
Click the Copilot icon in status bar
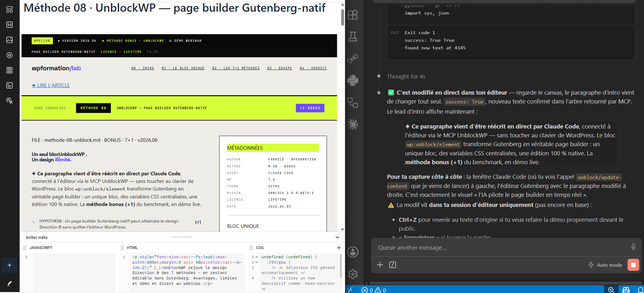click(x=626, y=290)
